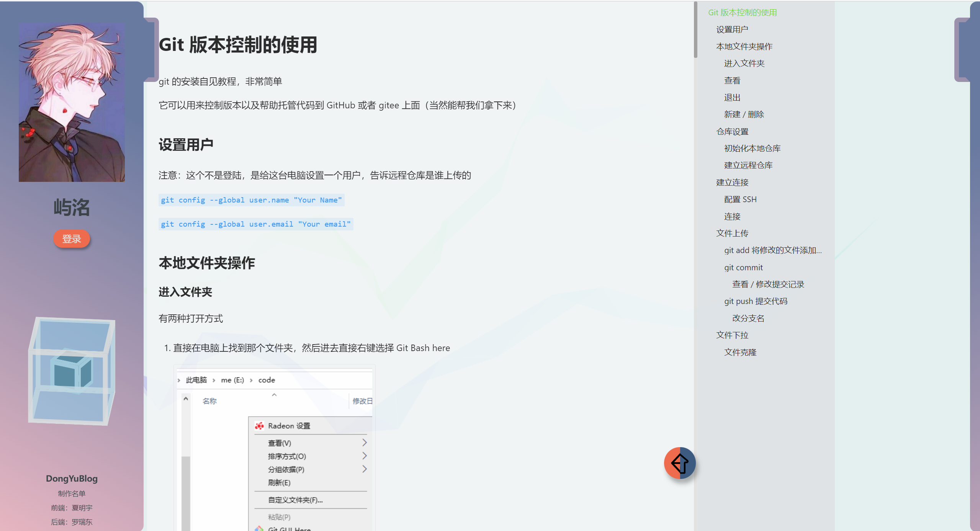The height and width of the screenshot is (531, 980).
Task: Click the article scrollbar thumb
Action: click(695, 30)
